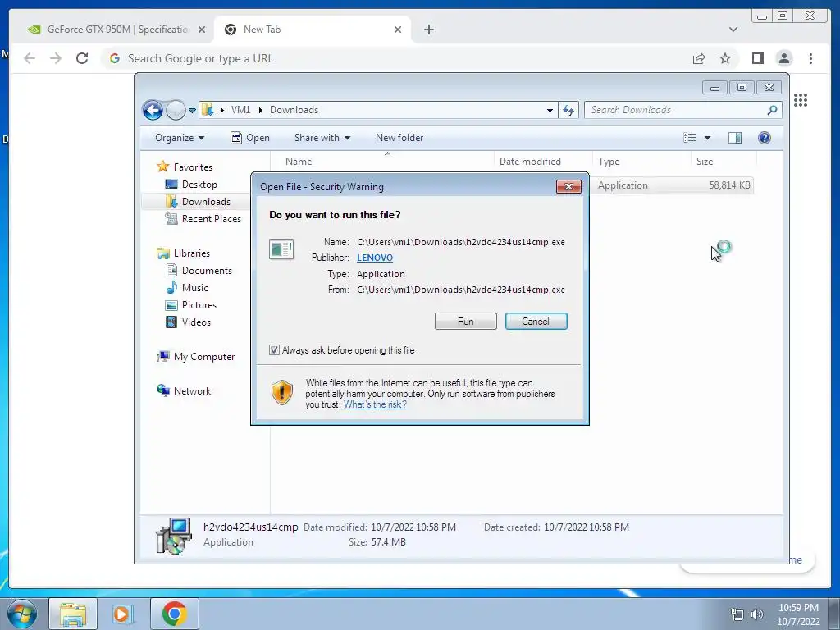This screenshot has width=840, height=630.
Task: Reload the Chrome page
Action: click(x=82, y=58)
